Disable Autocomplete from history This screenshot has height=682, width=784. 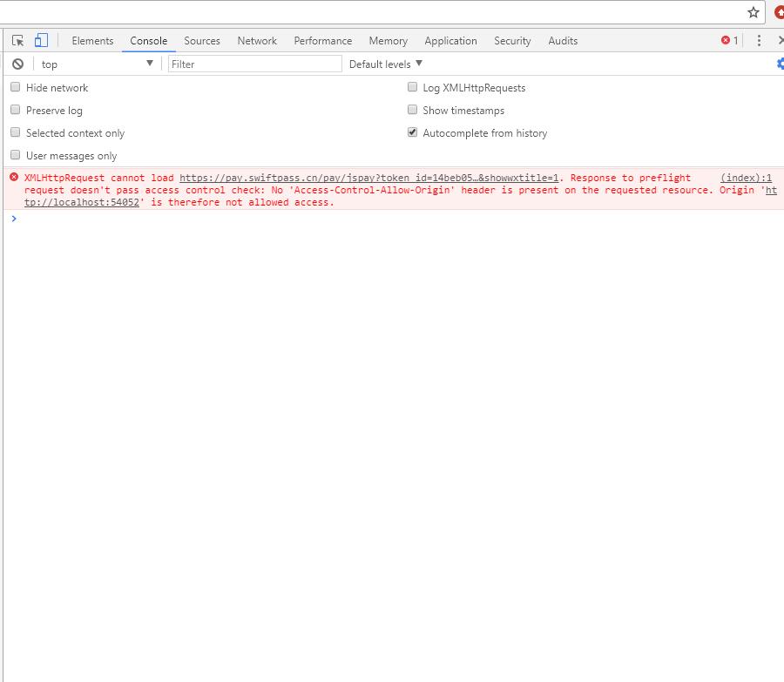tap(412, 132)
